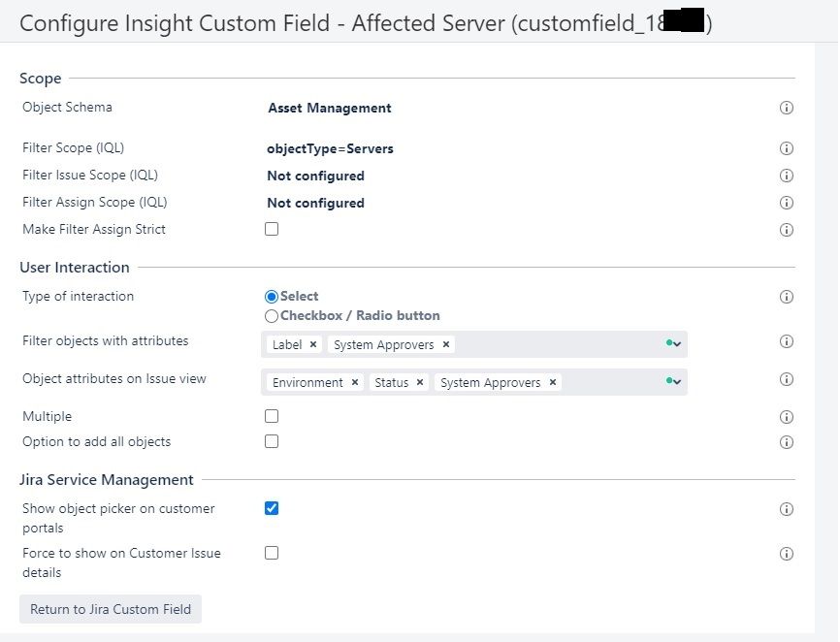Tick the Multiple checkbox
The height and width of the screenshot is (642, 840).
tap(272, 416)
